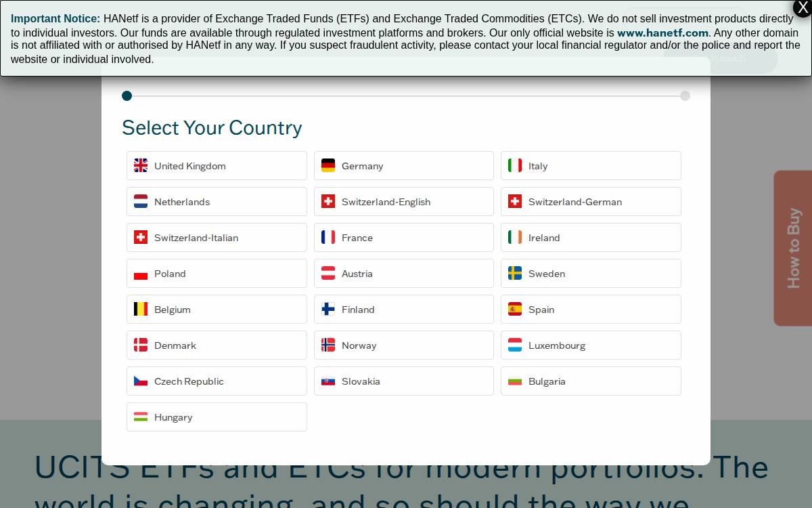Viewport: 812px width, 508px height.
Task: Click the Switzerland-Italian flag icon
Action: (x=141, y=237)
